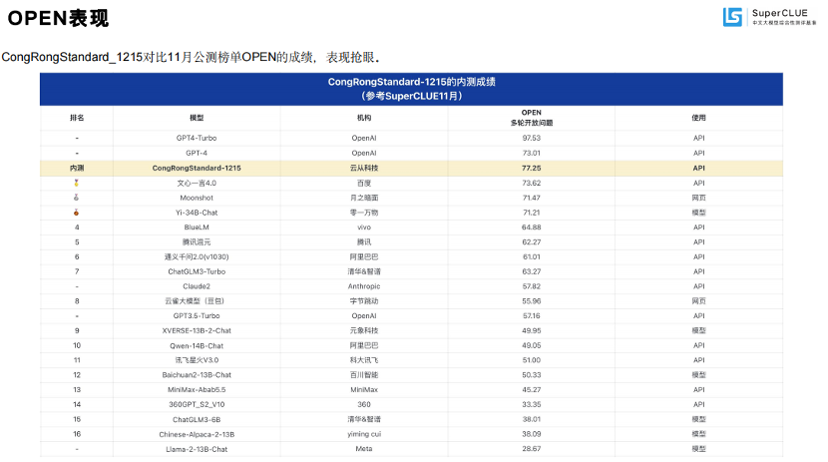Click the 'MiniMax-Abab5.5' model cell

click(x=196, y=390)
